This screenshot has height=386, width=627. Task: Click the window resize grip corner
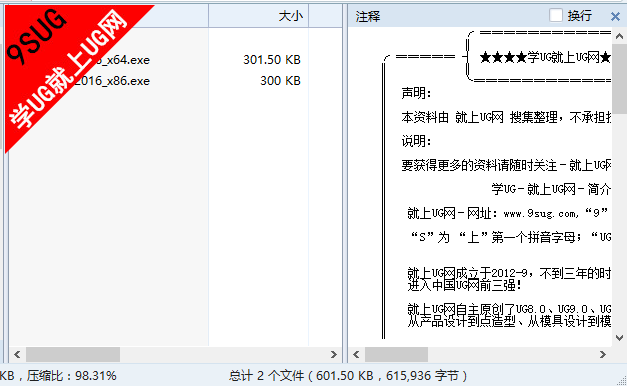(622, 381)
